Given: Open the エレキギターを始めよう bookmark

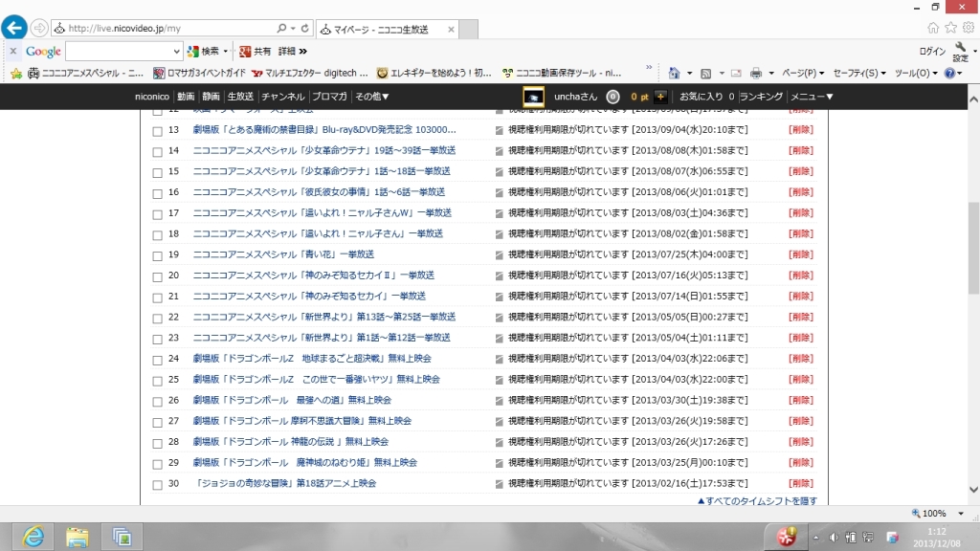Looking at the screenshot, I should pyautogui.click(x=434, y=73).
